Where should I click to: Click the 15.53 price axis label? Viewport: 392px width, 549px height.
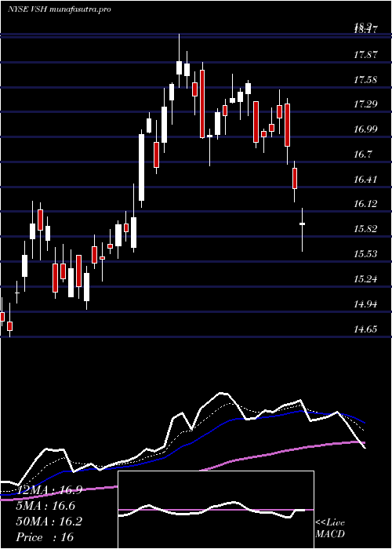click(365, 253)
